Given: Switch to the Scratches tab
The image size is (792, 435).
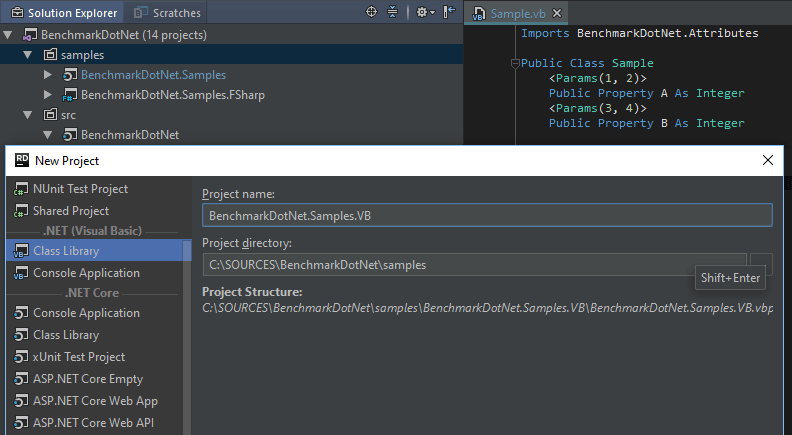Looking at the screenshot, I should coord(167,13).
